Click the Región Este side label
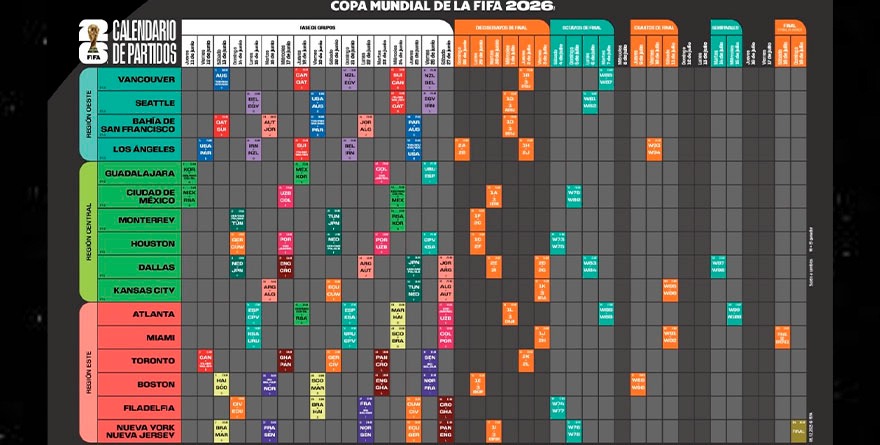880x445 pixels. (x=87, y=371)
